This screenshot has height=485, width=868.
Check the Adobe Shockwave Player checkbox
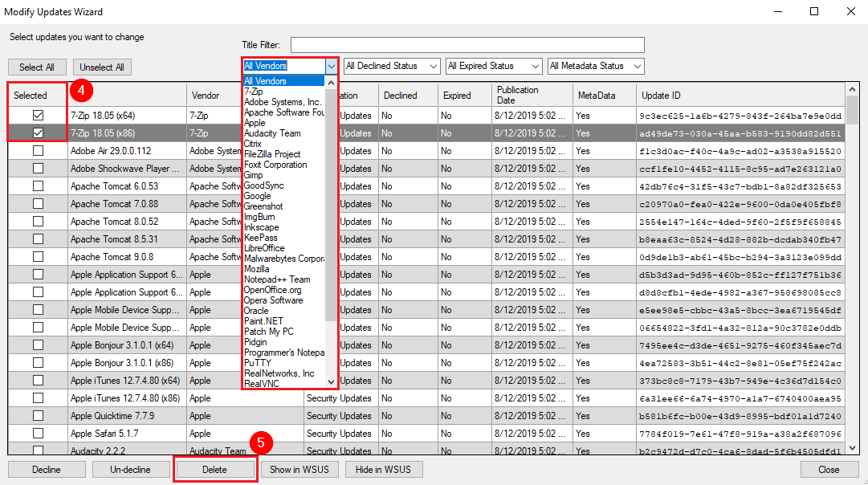pos(38,169)
